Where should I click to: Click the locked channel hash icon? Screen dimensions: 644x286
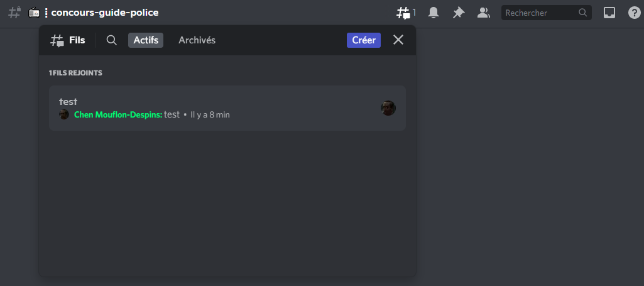click(14, 13)
